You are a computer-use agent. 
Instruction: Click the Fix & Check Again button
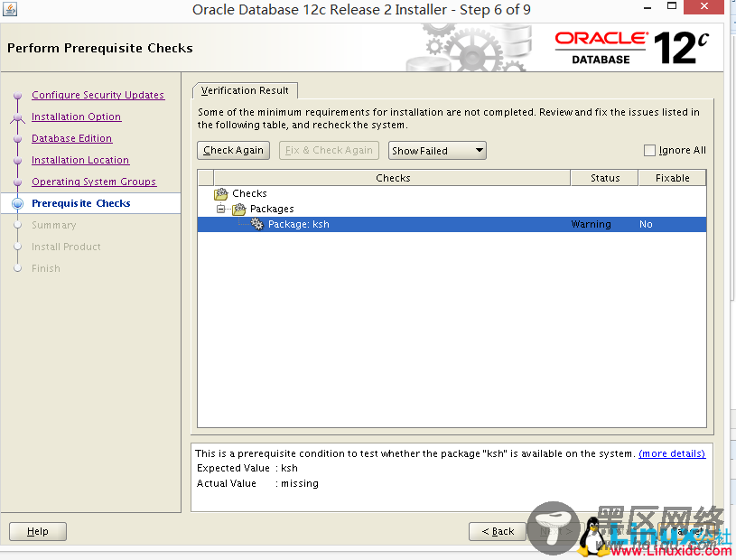pos(329,150)
